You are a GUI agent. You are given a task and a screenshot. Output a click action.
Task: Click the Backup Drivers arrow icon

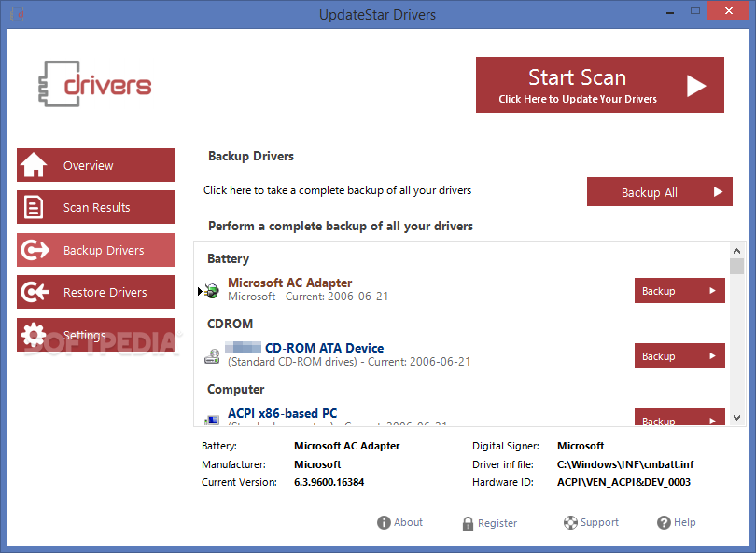35,250
